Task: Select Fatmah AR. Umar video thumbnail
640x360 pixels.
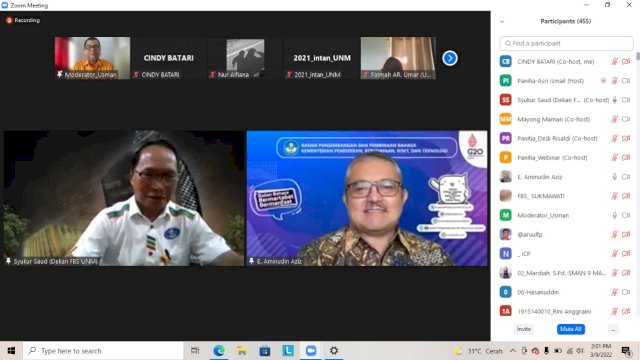Action: (398, 58)
